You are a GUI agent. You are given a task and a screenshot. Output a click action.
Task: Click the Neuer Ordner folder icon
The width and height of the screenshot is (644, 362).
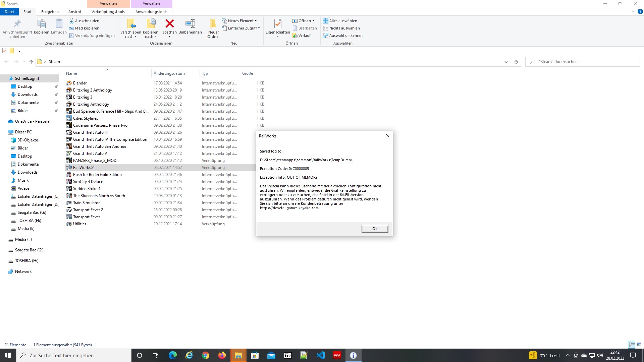pos(213,24)
